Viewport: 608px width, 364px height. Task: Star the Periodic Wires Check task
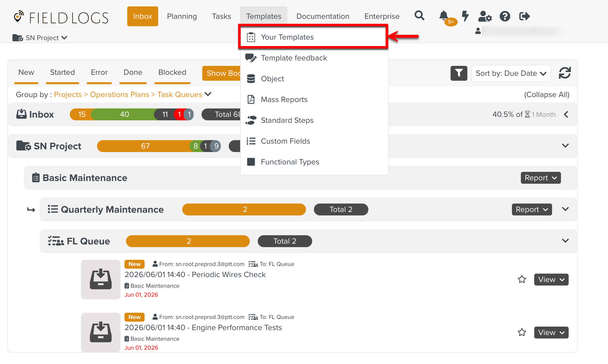[522, 279]
